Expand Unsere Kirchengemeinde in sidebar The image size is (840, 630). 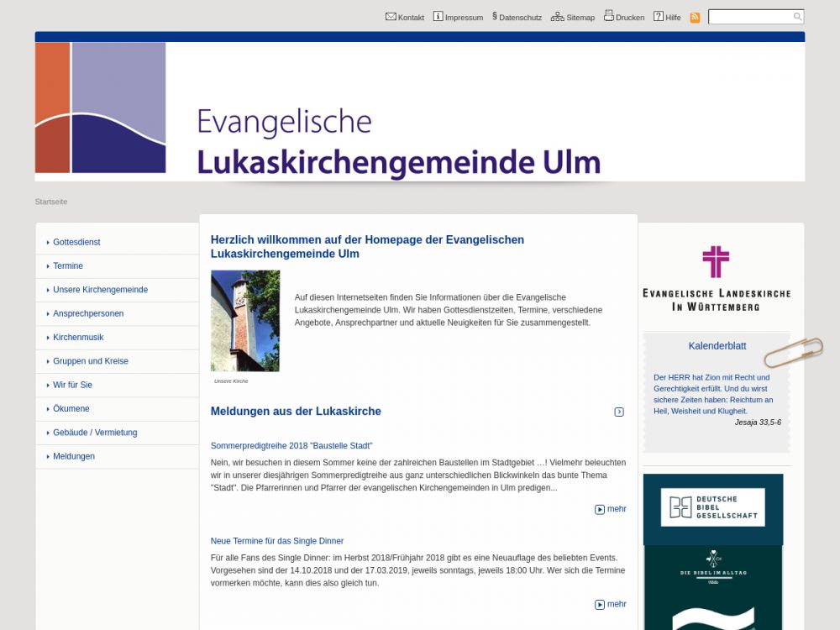[x=100, y=290]
